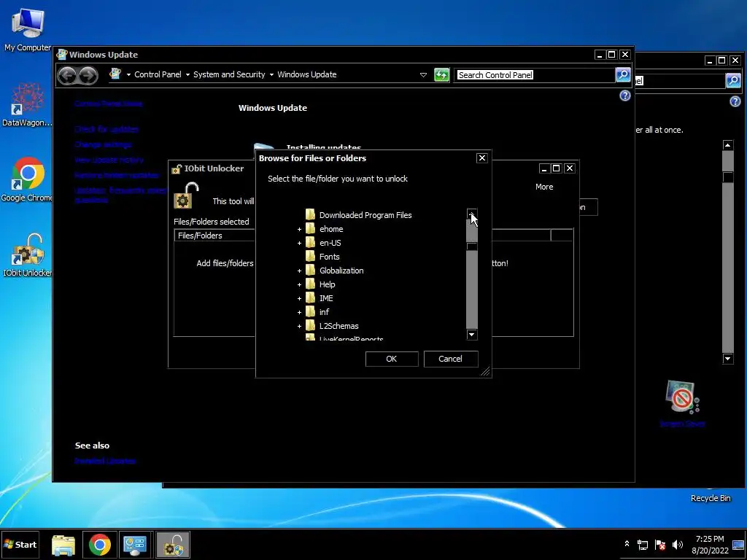Open dropdown arrow after System and Security
Screen dimensions: 747x560
point(271,75)
